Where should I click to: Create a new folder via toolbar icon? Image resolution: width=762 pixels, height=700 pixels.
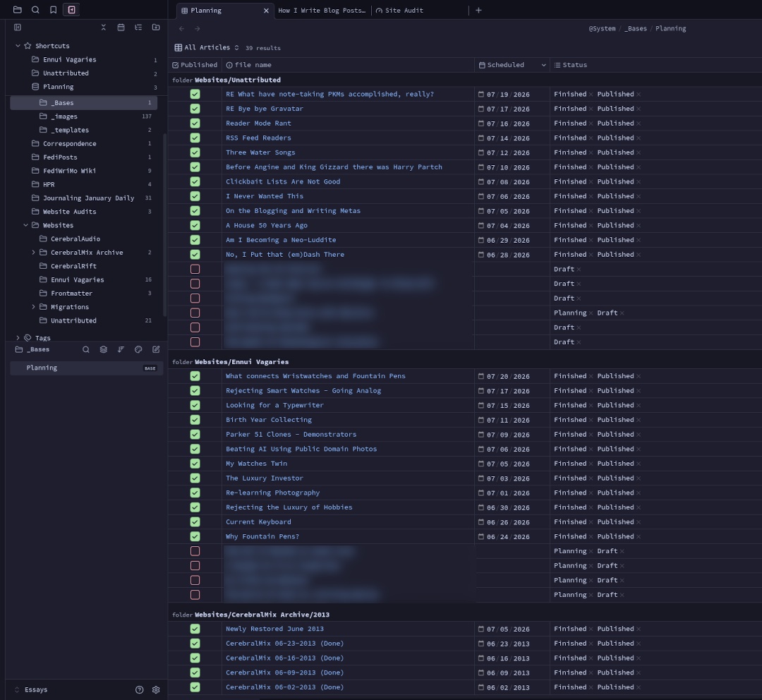(156, 28)
